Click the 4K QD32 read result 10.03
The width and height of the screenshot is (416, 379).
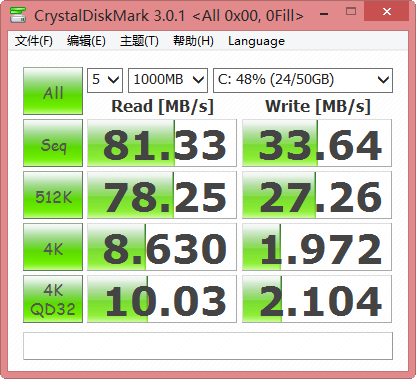pyautogui.click(x=162, y=299)
